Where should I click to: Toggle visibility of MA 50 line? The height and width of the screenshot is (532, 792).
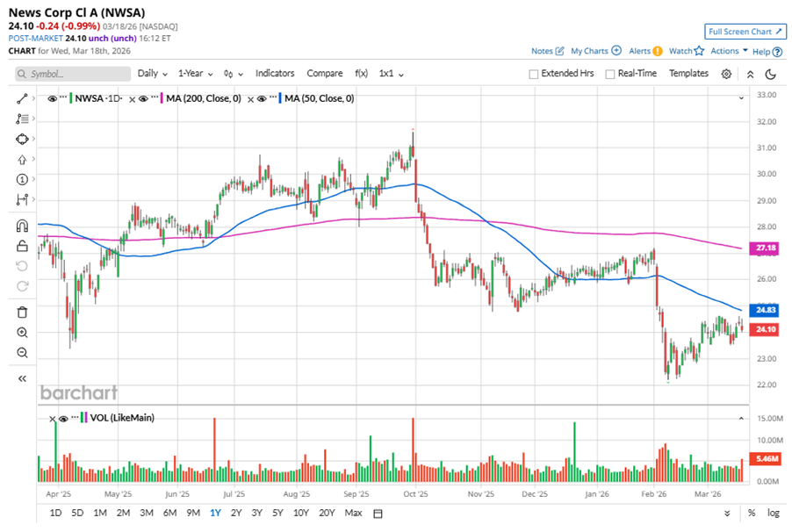[262, 98]
